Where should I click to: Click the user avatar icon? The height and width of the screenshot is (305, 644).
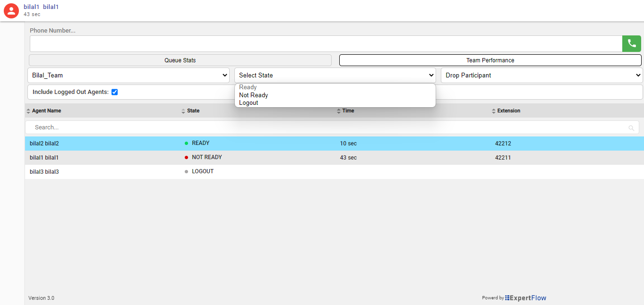pyautogui.click(x=11, y=10)
